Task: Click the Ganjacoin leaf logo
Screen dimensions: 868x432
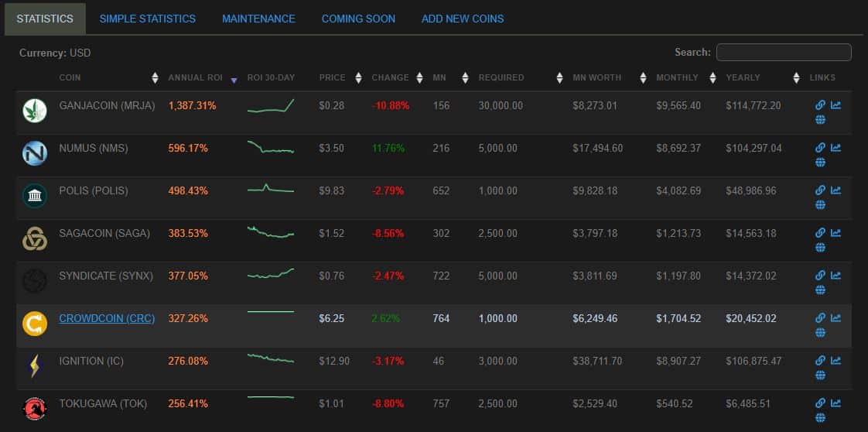Action: coord(35,111)
